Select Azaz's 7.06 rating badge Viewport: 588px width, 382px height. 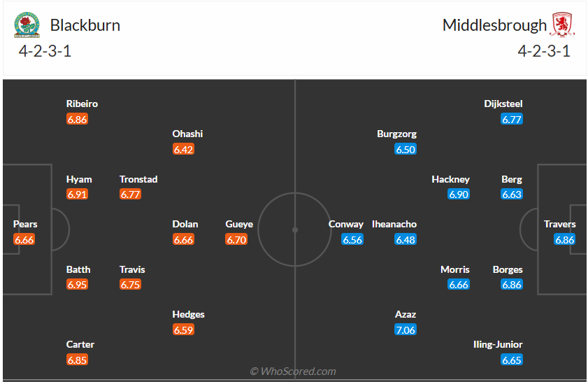point(406,330)
